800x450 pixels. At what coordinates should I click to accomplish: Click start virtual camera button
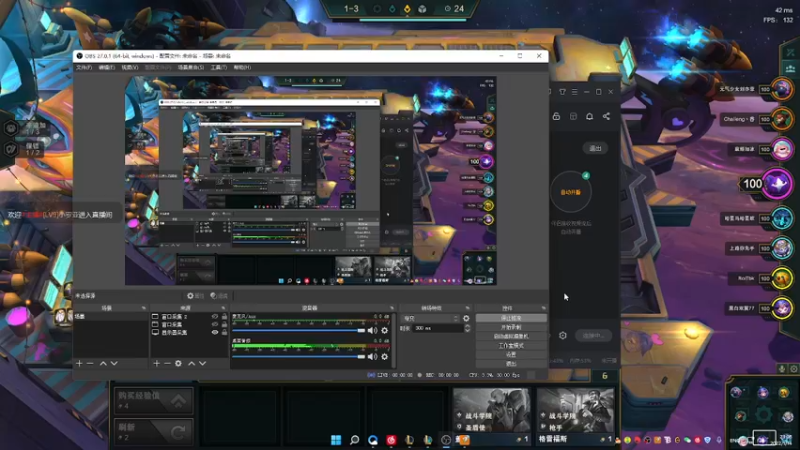511,336
